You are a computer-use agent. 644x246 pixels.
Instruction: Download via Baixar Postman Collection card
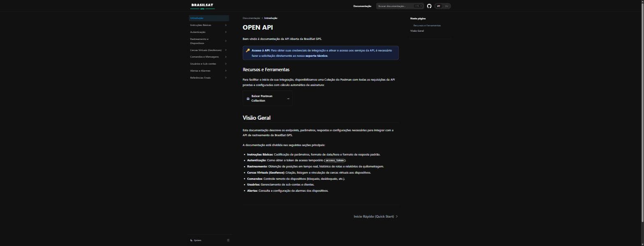pyautogui.click(x=268, y=99)
